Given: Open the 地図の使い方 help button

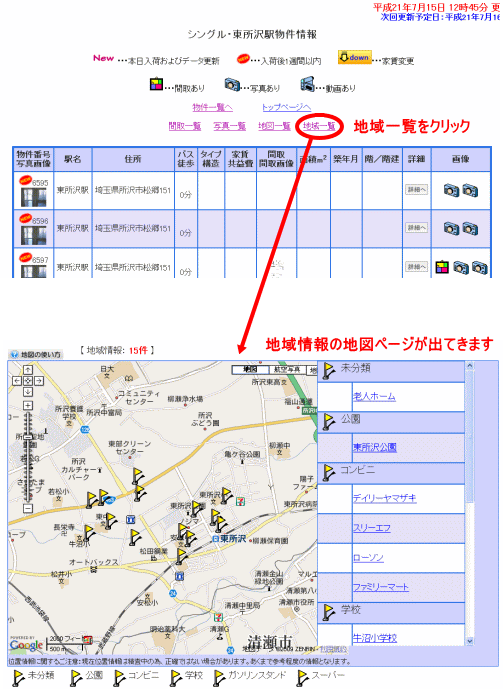Looking at the screenshot, I should [36, 354].
